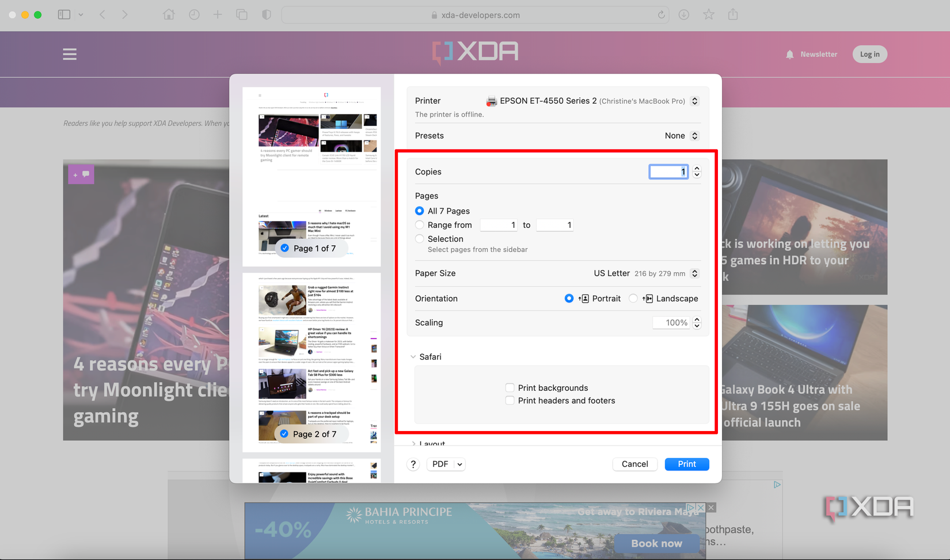This screenshot has height=560, width=950.
Task: Choose Landscape orientation
Action: tap(633, 299)
